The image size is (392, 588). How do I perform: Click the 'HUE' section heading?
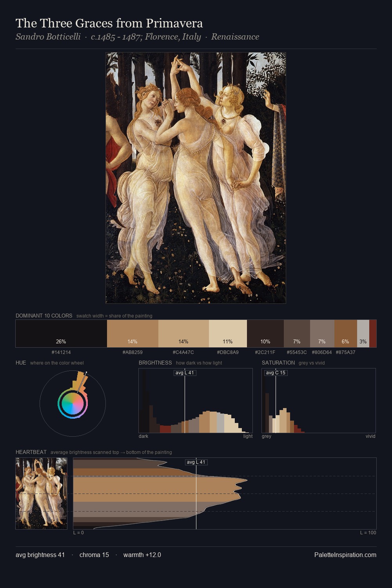click(x=21, y=363)
